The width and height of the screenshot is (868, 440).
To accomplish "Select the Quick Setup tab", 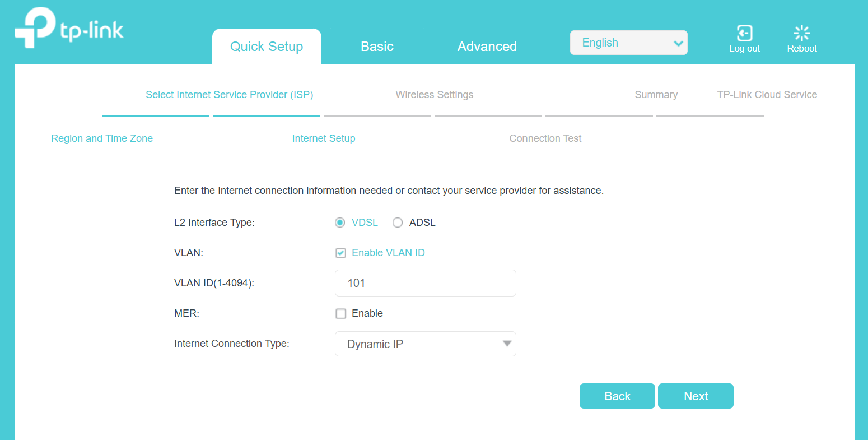I will tap(267, 47).
